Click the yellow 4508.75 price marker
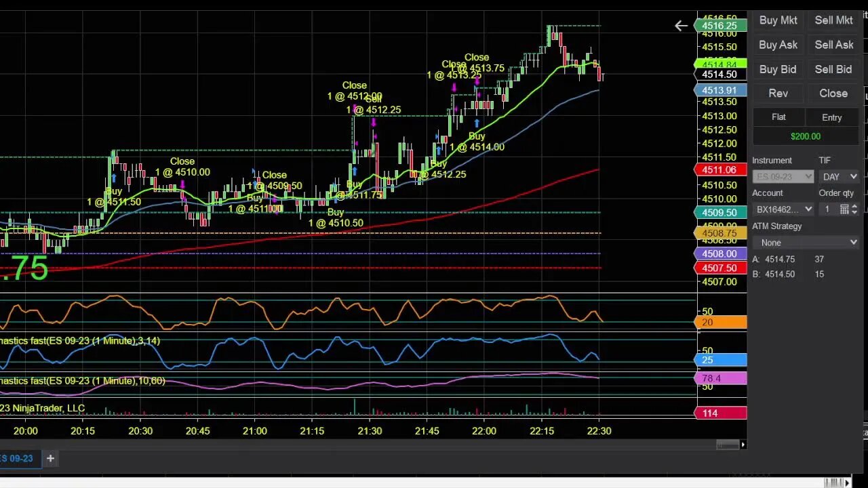Image resolution: width=868 pixels, height=488 pixels. 722,233
